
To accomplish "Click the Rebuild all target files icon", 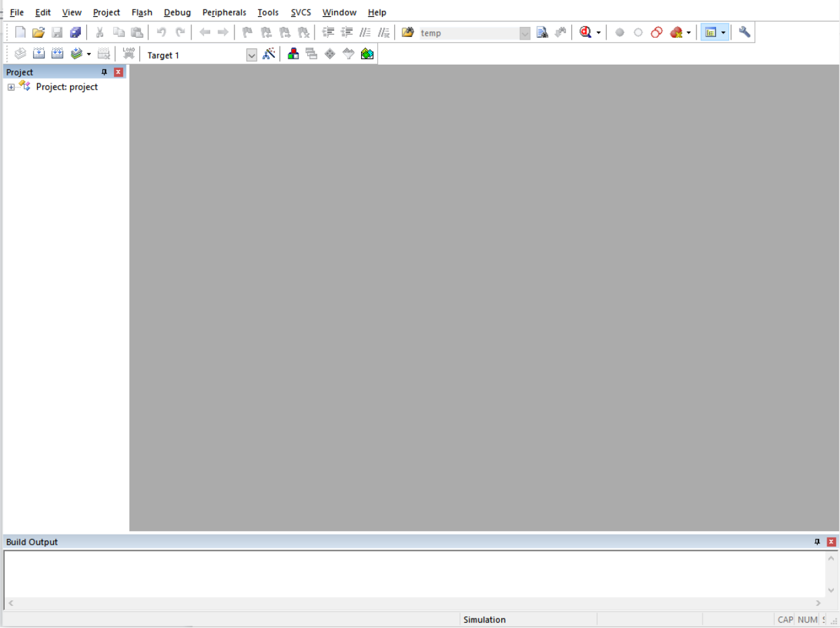I will pyautogui.click(x=57, y=55).
